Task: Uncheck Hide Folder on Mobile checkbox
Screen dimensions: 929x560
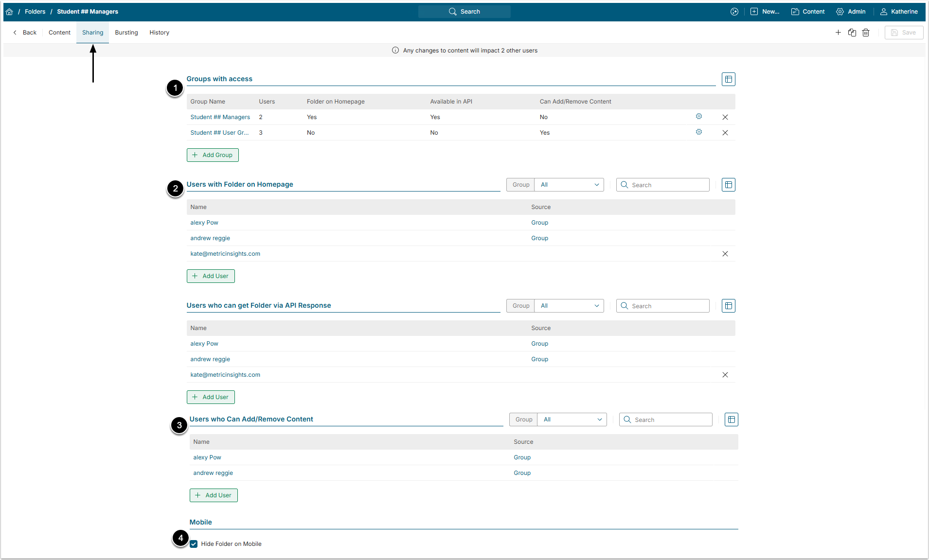Action: pos(194,544)
